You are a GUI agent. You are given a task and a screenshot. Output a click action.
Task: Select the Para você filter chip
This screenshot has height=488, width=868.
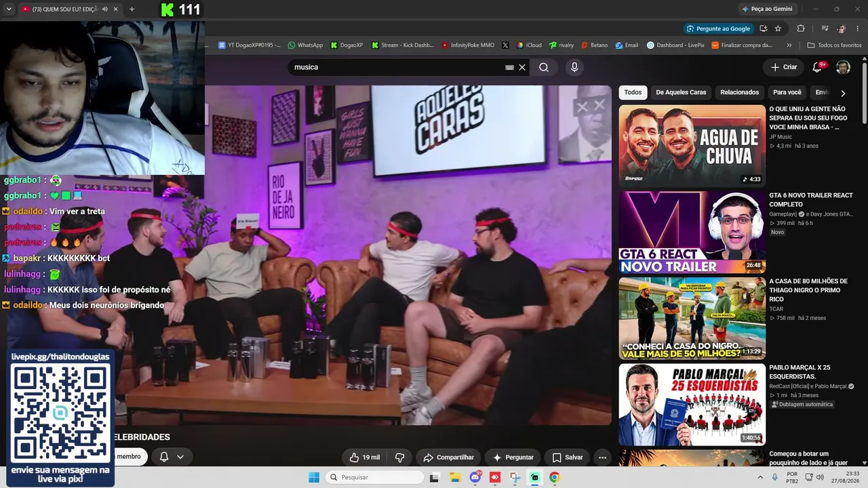pyautogui.click(x=787, y=92)
